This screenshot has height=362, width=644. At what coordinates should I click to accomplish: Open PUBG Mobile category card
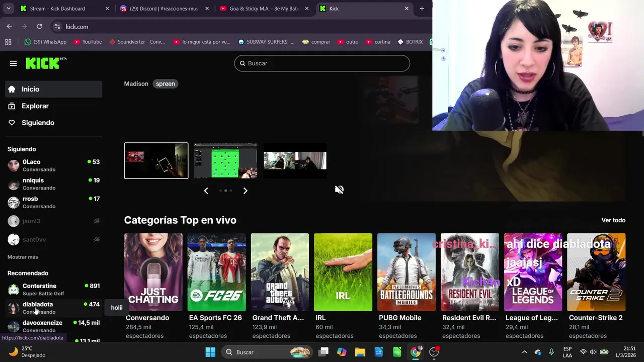pos(407,272)
